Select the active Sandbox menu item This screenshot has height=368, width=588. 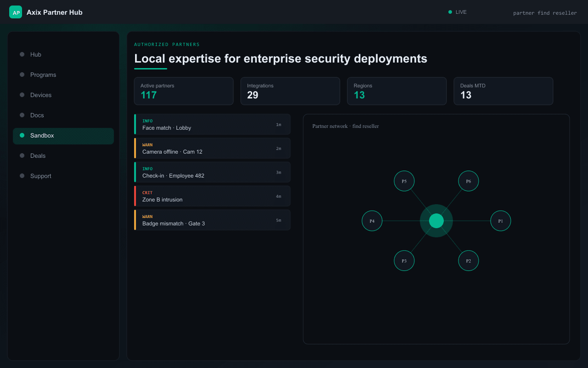63,135
